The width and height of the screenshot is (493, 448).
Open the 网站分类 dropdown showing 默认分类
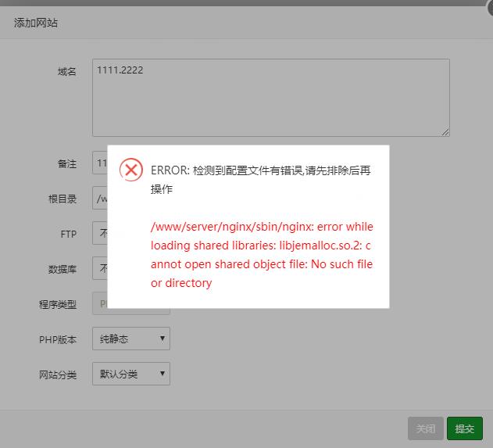point(131,374)
